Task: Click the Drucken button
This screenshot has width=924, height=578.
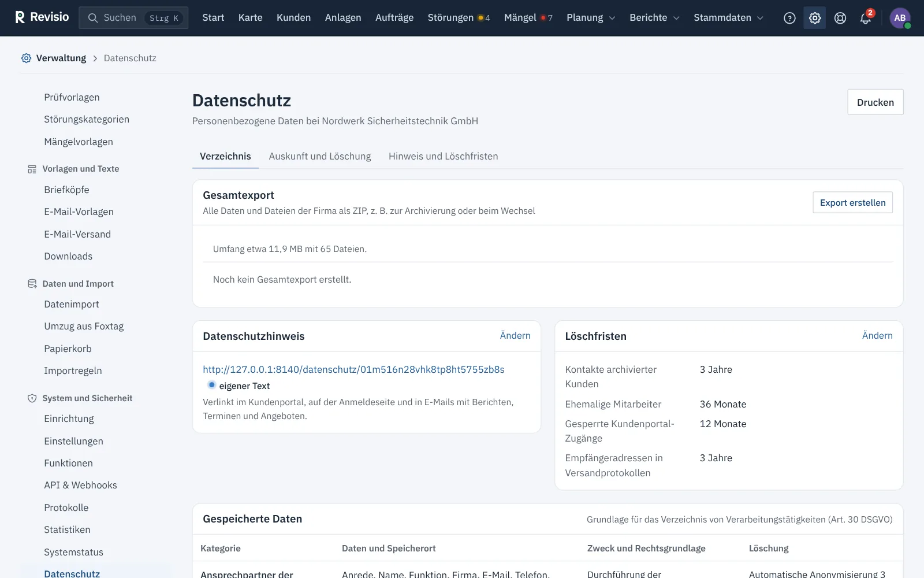Action: click(875, 102)
